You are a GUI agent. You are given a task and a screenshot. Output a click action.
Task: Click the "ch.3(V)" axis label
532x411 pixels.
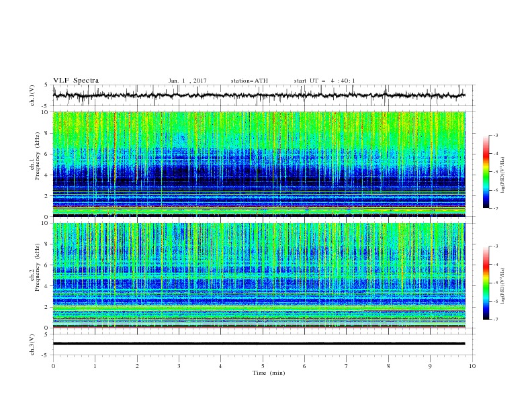(32, 345)
